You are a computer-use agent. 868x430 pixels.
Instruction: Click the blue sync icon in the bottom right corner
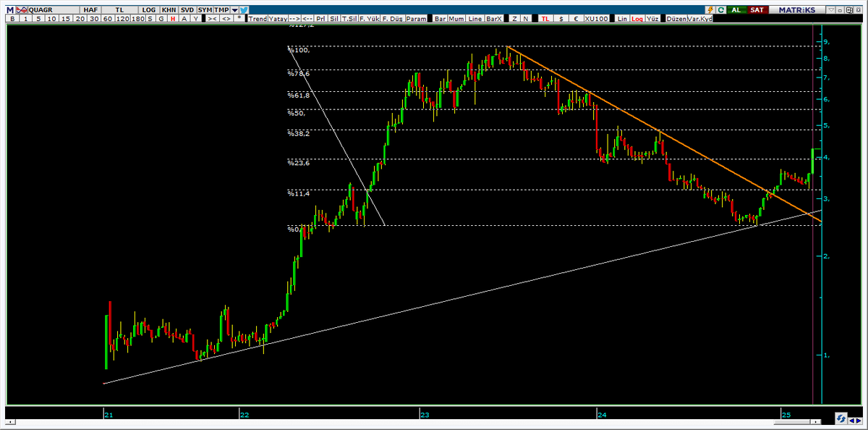click(x=841, y=418)
